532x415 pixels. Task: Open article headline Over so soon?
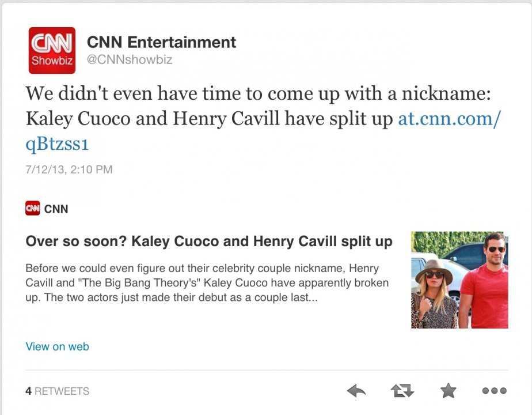pyautogui.click(x=209, y=242)
